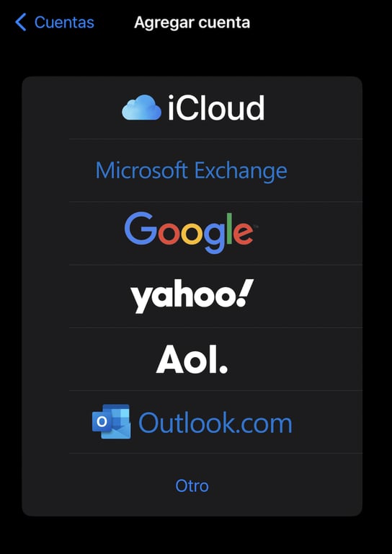Select the Google logo

[x=190, y=232]
